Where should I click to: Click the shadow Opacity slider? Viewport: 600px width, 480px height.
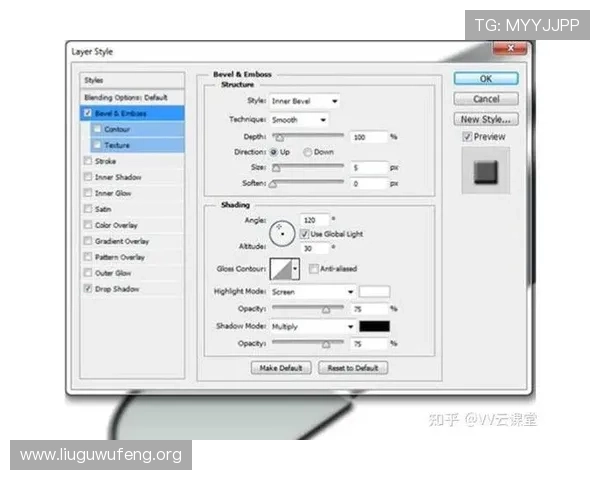[x=308, y=342]
